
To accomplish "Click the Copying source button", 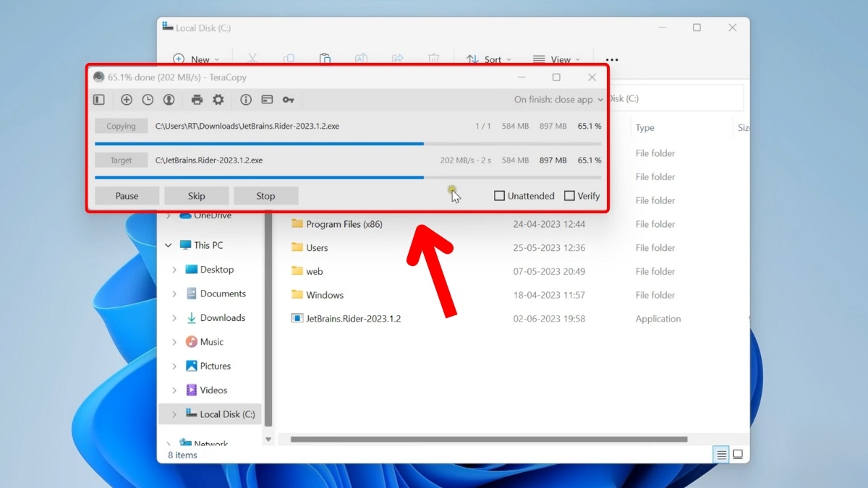I will tap(121, 126).
